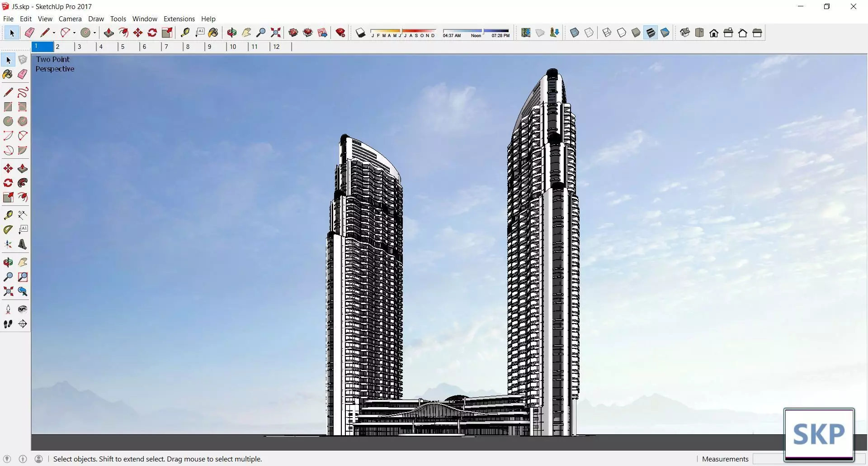This screenshot has width=868, height=466.
Task: Switch to scene tab 12
Action: [x=281, y=47]
